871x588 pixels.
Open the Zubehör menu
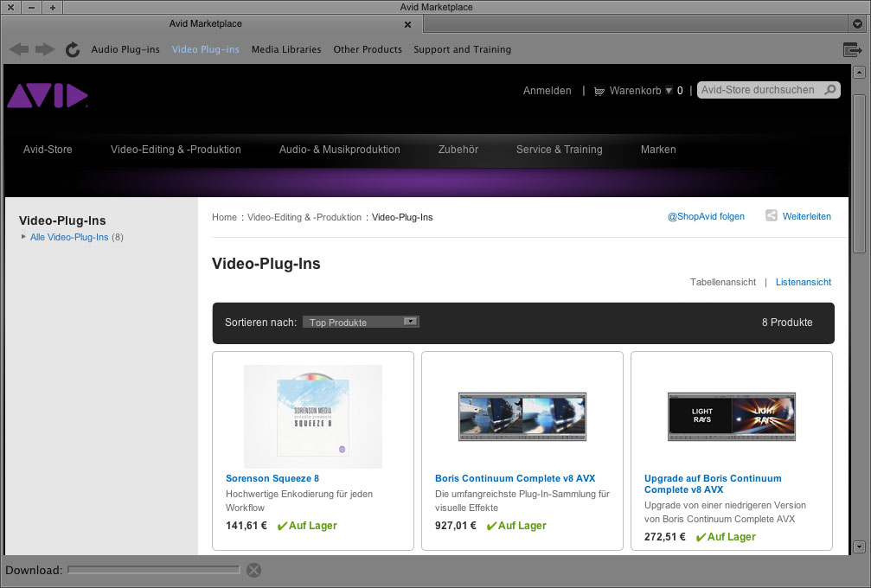458,150
